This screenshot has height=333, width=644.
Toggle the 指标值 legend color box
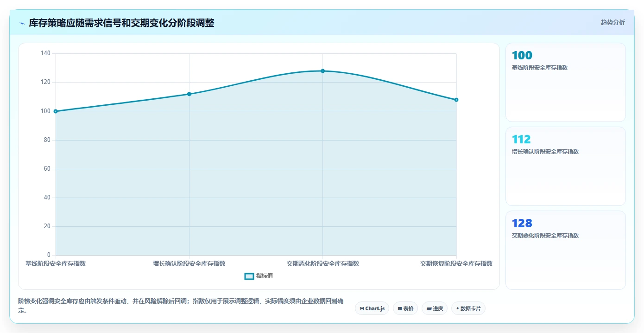point(249,276)
